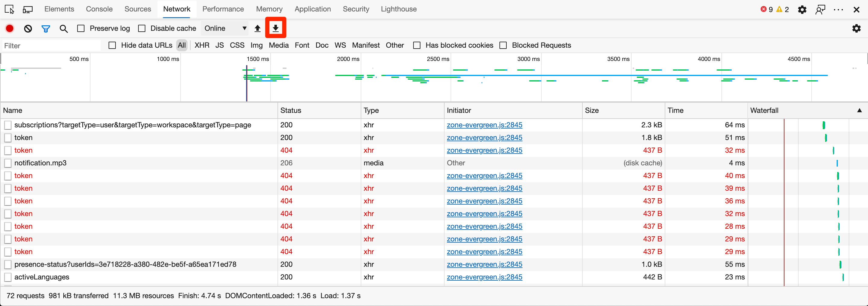Toggle the network filter bar
Image resolution: width=868 pixels, height=306 pixels.
pyautogui.click(x=46, y=28)
